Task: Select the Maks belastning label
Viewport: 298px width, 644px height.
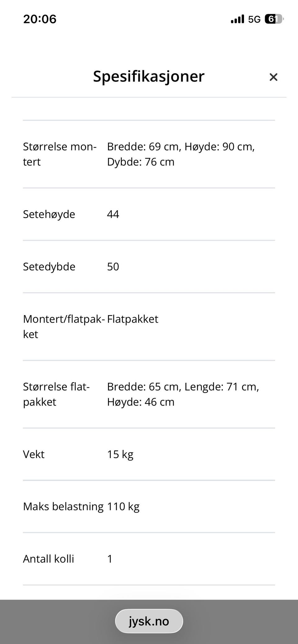Action: (x=63, y=506)
